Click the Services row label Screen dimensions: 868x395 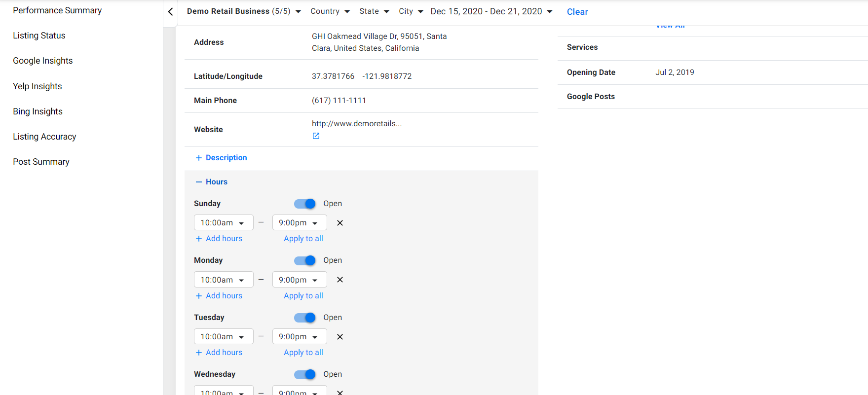pos(582,47)
